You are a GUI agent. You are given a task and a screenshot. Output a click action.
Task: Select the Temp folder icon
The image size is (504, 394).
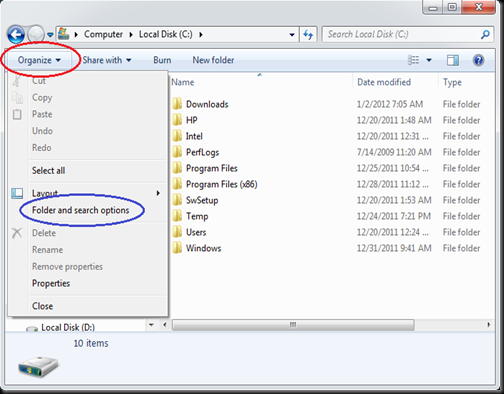177,216
